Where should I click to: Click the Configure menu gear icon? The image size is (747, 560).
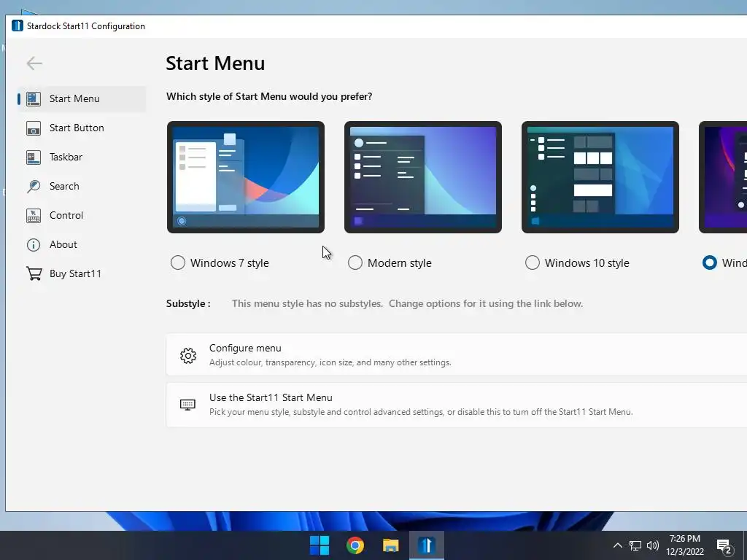coord(188,355)
